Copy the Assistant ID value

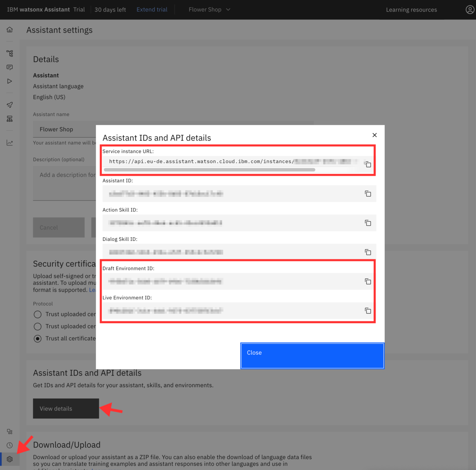click(368, 193)
